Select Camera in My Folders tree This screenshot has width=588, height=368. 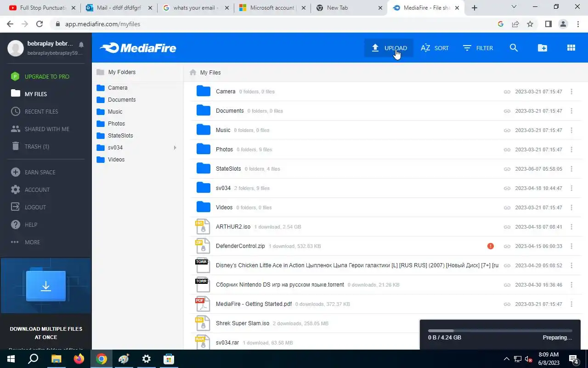(118, 88)
